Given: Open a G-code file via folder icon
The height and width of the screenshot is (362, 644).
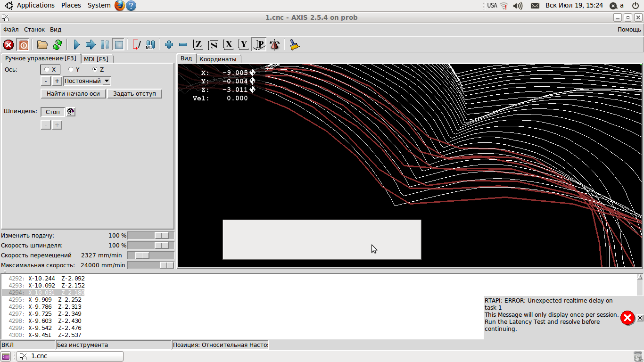Looking at the screenshot, I should coord(42,45).
